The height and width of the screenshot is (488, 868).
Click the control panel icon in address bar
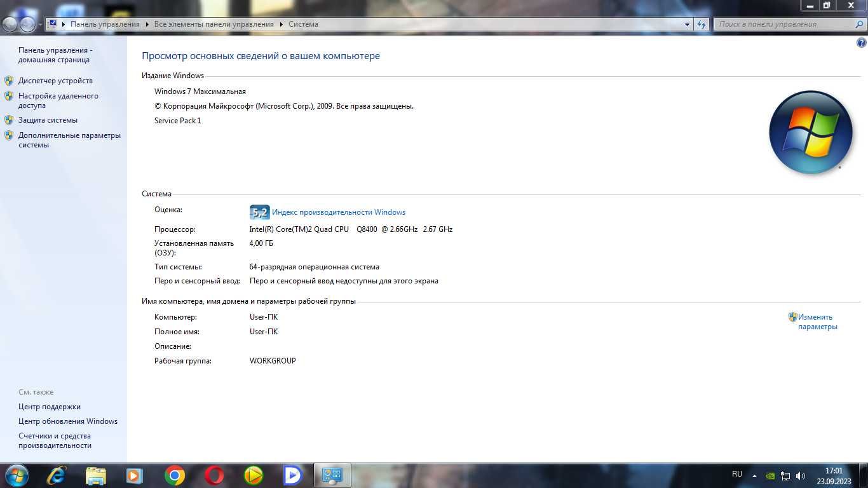(x=53, y=24)
